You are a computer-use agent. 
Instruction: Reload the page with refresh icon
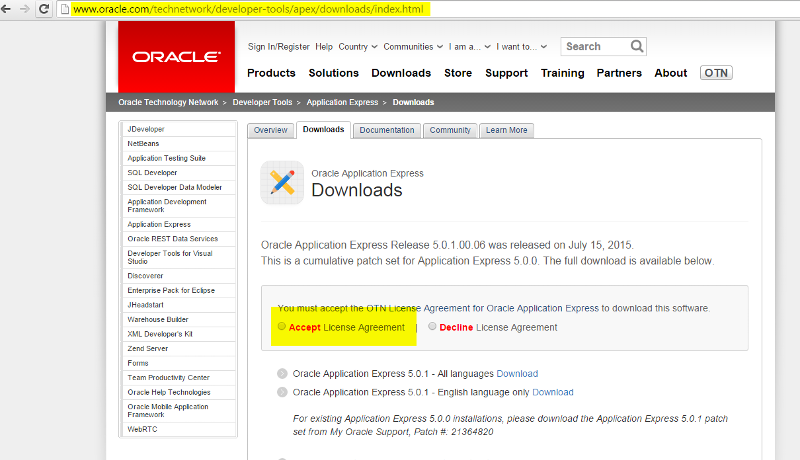[x=44, y=9]
